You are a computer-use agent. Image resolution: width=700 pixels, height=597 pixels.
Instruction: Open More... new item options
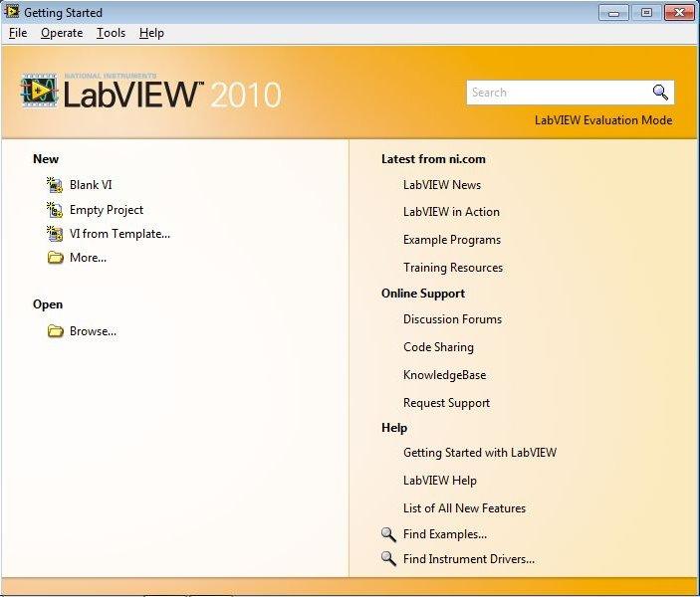click(x=88, y=258)
